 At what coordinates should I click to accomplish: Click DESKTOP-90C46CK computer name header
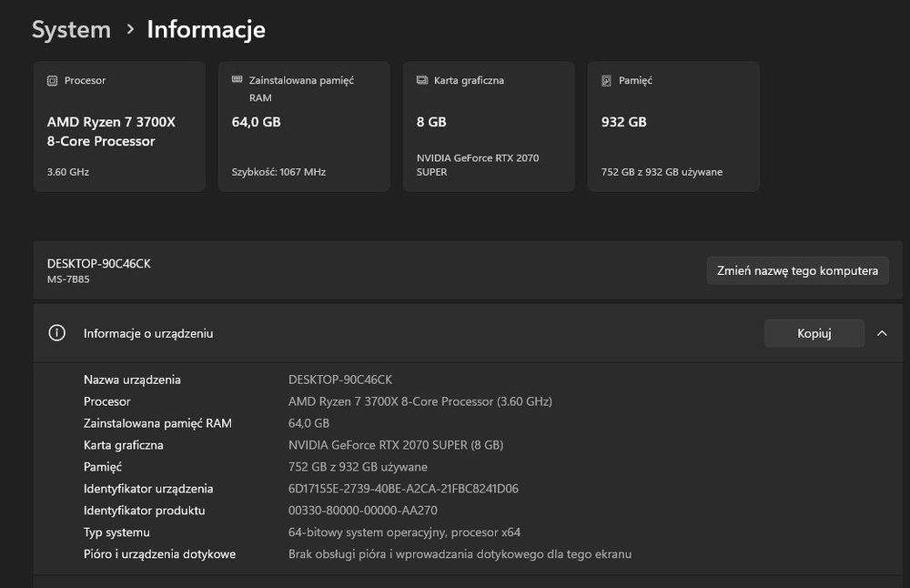[x=98, y=264]
